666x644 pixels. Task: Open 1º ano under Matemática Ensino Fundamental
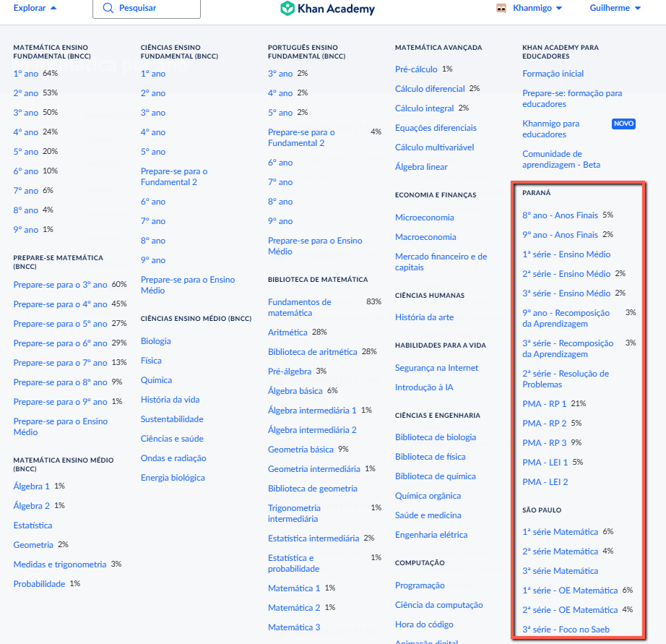point(26,74)
